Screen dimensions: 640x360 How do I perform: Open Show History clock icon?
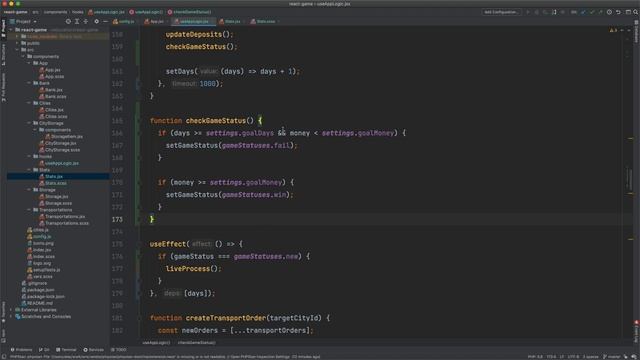609,12
